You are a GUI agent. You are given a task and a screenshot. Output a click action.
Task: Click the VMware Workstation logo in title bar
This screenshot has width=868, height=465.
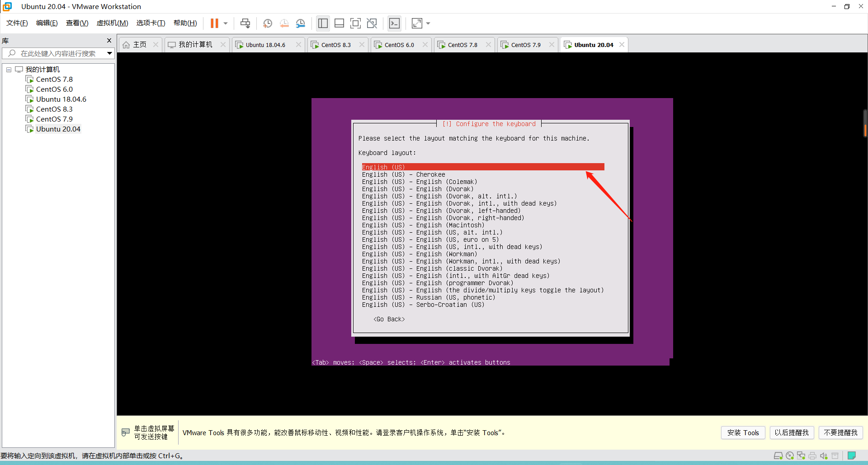7,6
